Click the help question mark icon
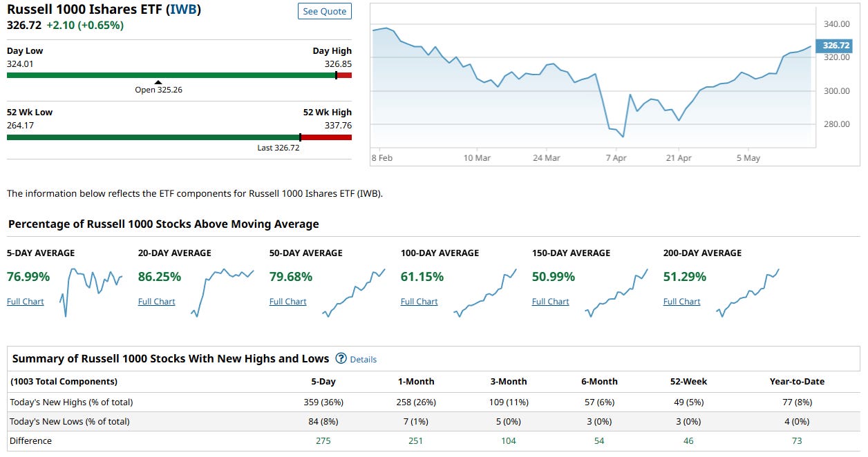Viewport: 868px width, 457px height. (x=341, y=358)
